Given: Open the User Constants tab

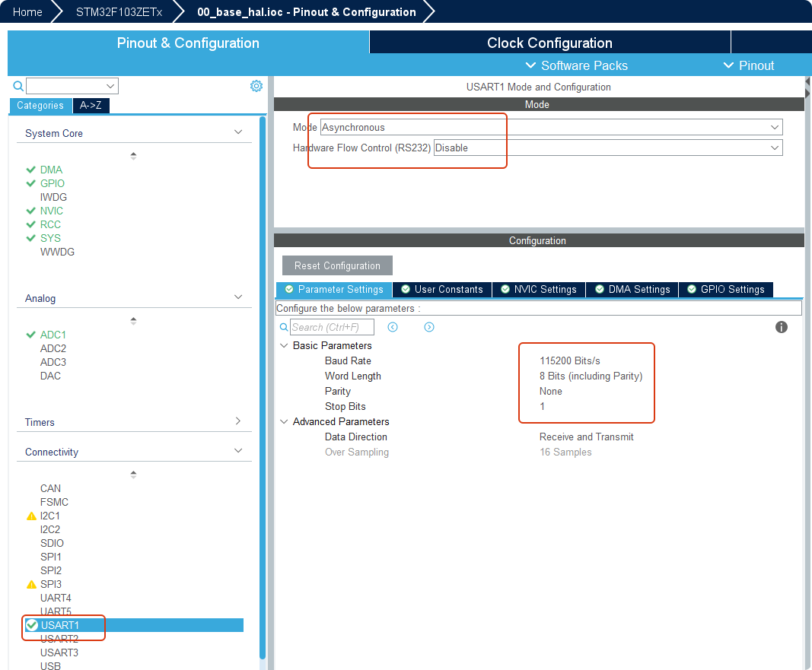Looking at the screenshot, I should pyautogui.click(x=442, y=289).
